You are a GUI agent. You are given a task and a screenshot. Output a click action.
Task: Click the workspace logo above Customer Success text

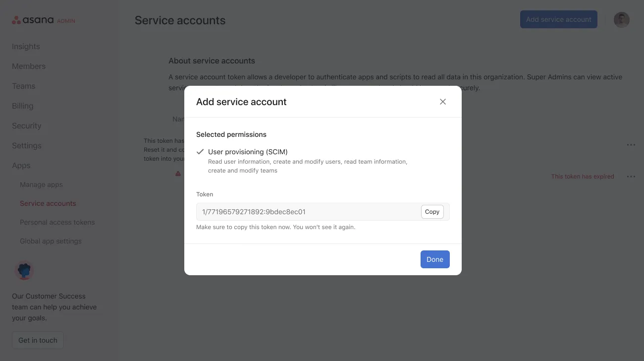click(24, 270)
